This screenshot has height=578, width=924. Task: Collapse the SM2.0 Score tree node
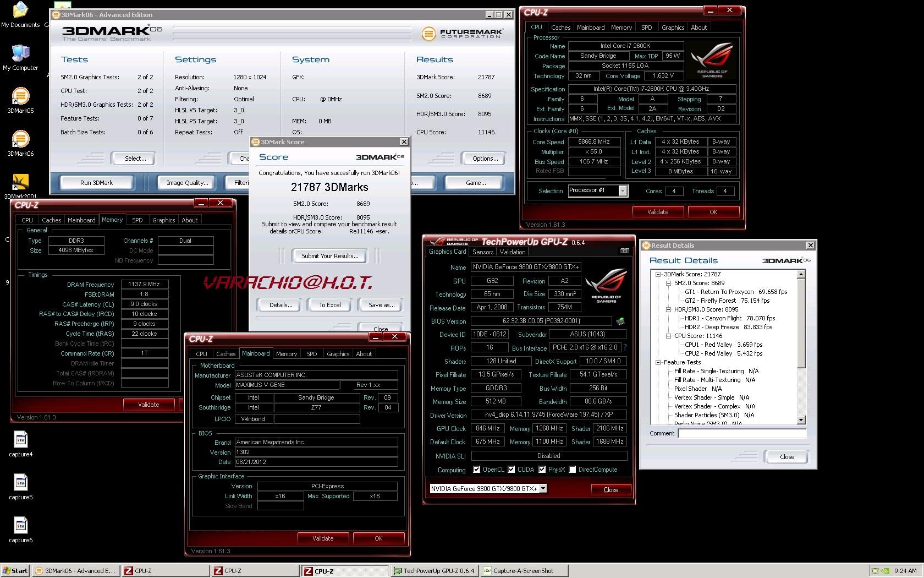(x=669, y=283)
